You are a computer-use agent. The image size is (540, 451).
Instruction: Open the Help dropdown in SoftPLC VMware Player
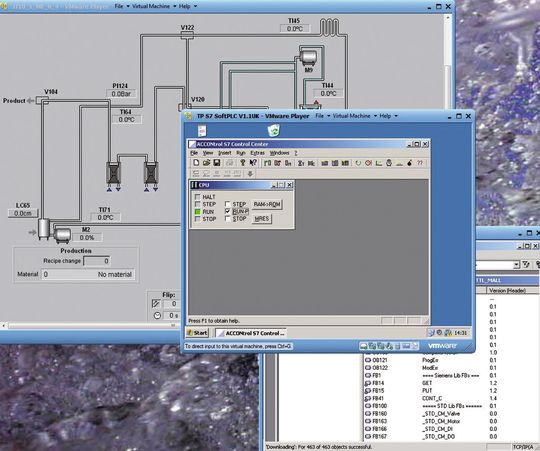click(388, 116)
